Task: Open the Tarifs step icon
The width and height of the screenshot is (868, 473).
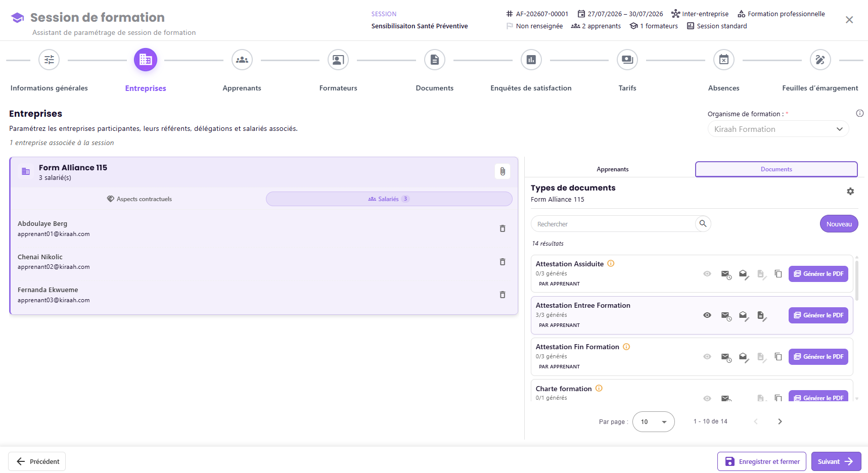Action: click(x=627, y=60)
